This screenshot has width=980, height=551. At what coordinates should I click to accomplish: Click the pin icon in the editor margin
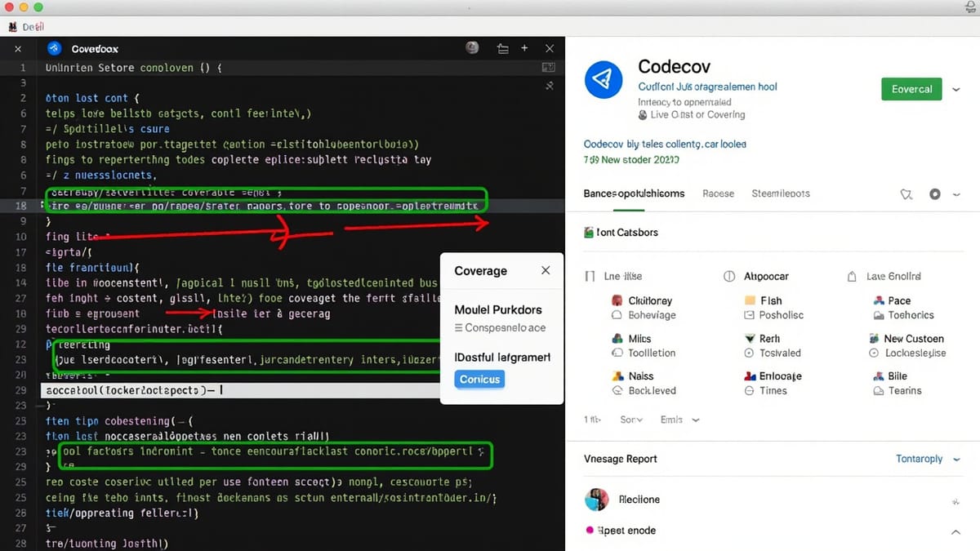tap(550, 86)
